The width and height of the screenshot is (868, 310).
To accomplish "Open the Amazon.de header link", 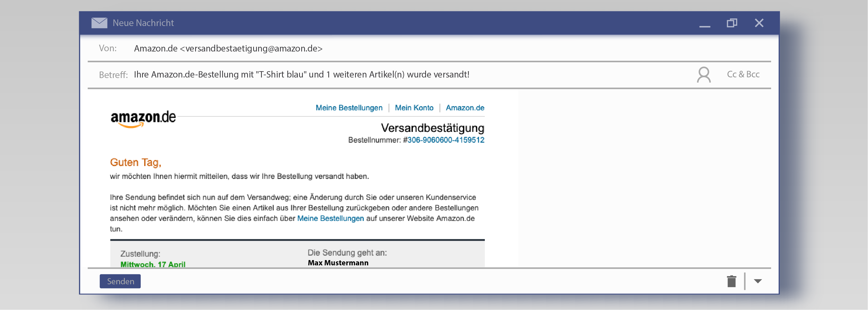I will pyautogui.click(x=465, y=108).
